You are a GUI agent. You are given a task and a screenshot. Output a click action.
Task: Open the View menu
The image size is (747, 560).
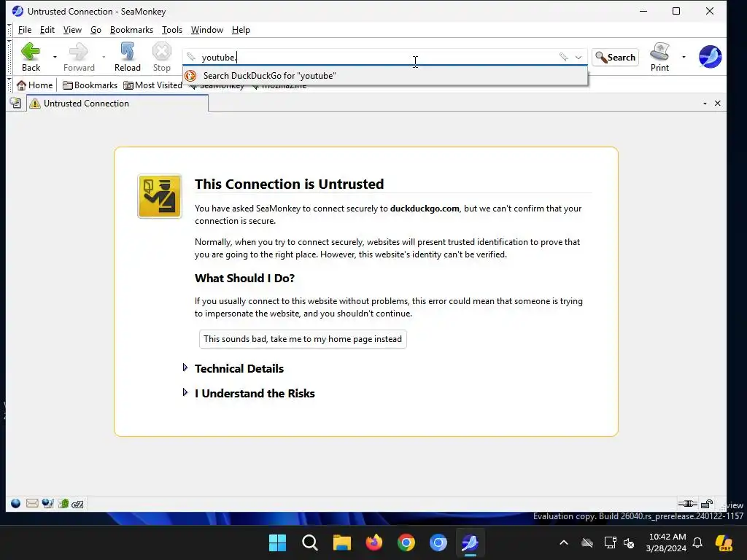(x=72, y=29)
